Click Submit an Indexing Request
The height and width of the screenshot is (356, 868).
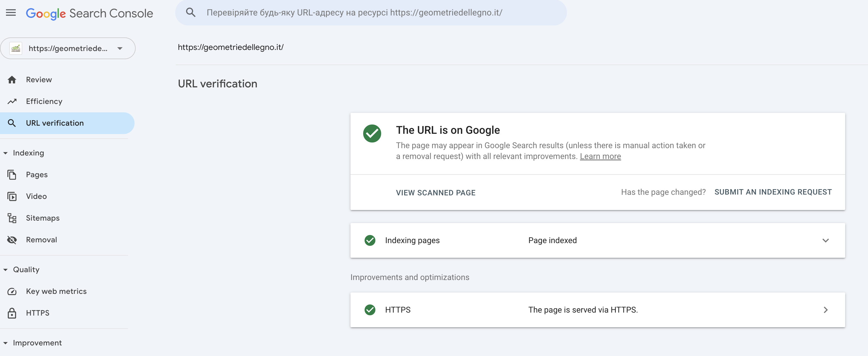point(773,192)
